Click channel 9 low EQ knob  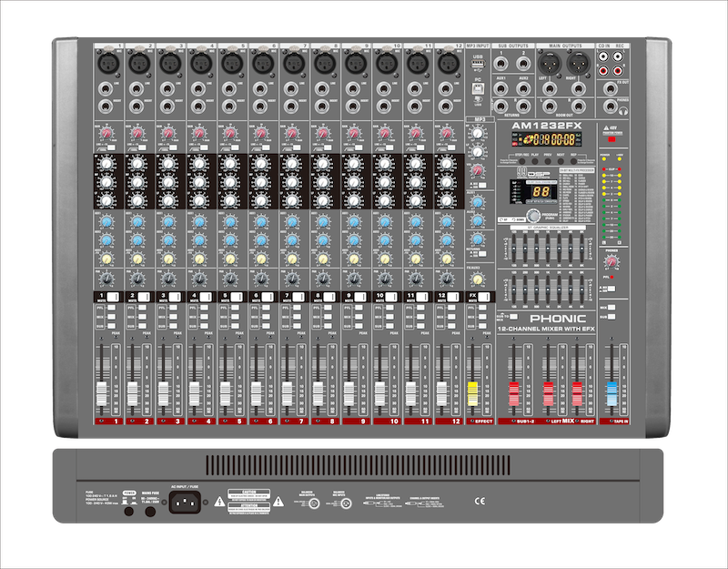point(354,200)
